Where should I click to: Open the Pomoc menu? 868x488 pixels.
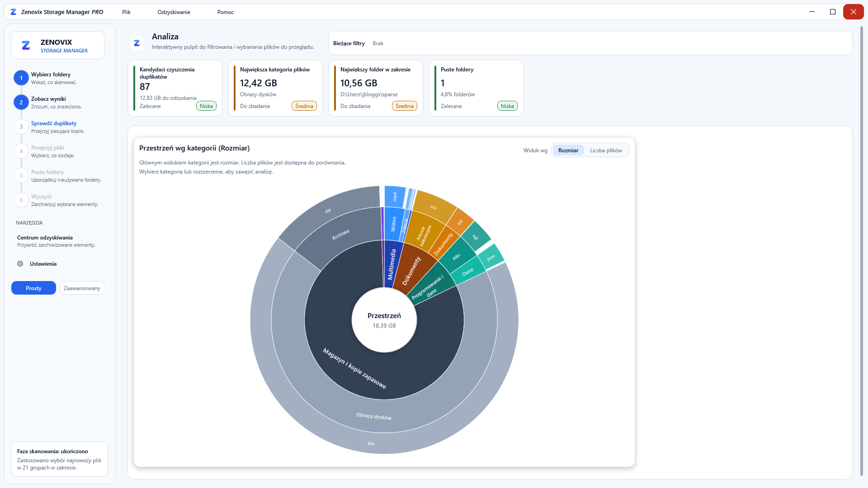pos(226,12)
